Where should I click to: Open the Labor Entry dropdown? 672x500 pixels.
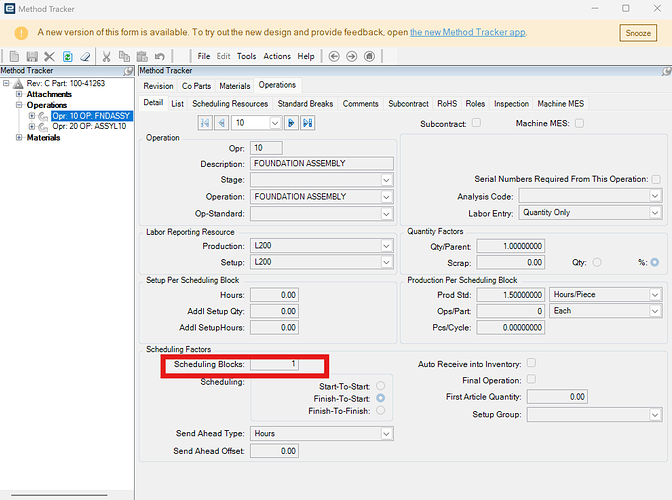(655, 213)
